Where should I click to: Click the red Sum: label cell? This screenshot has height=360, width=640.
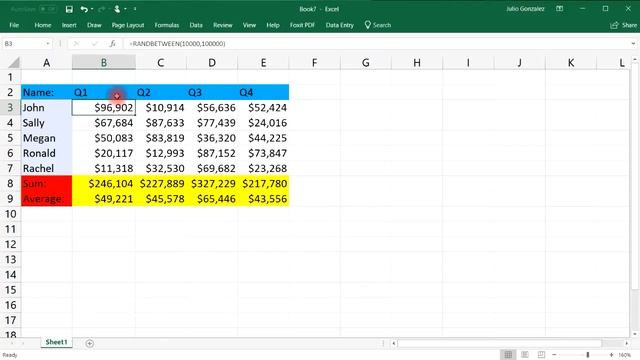47,184
